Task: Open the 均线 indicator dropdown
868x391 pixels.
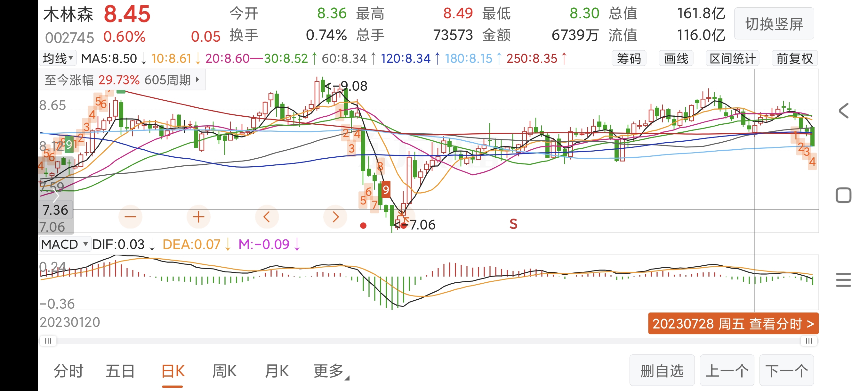Action: 58,58
